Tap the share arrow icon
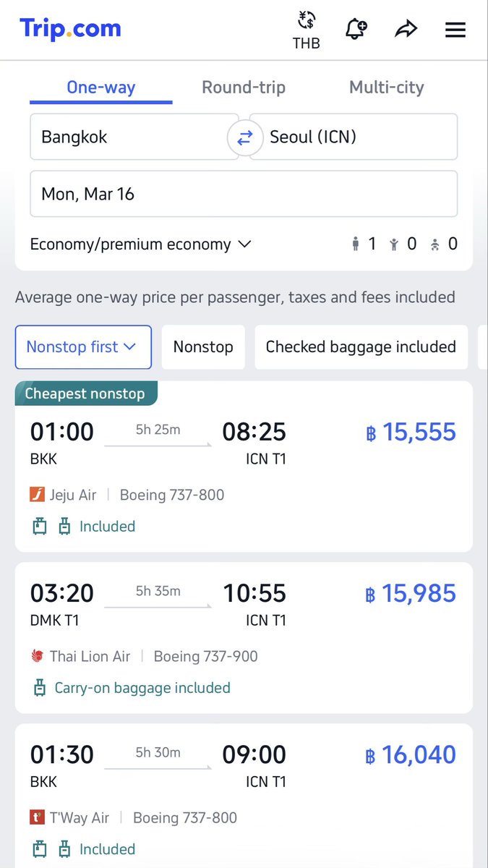The width and height of the screenshot is (488, 868). tap(406, 30)
